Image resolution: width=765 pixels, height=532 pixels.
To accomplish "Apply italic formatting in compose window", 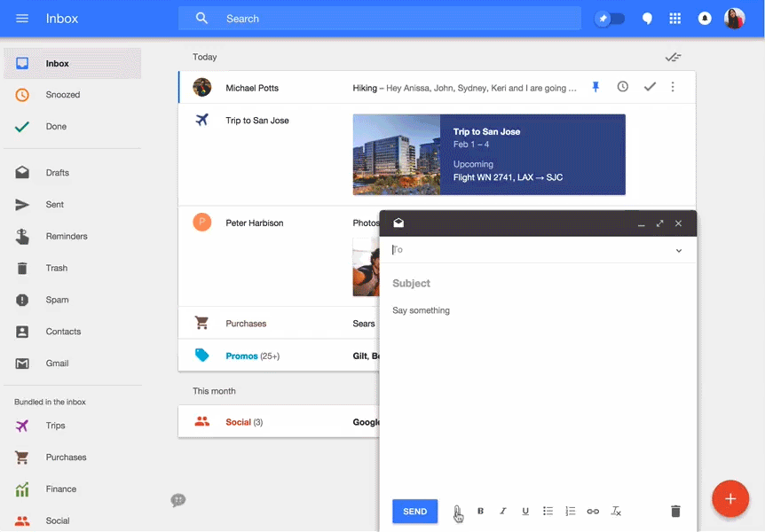I will click(x=503, y=512).
